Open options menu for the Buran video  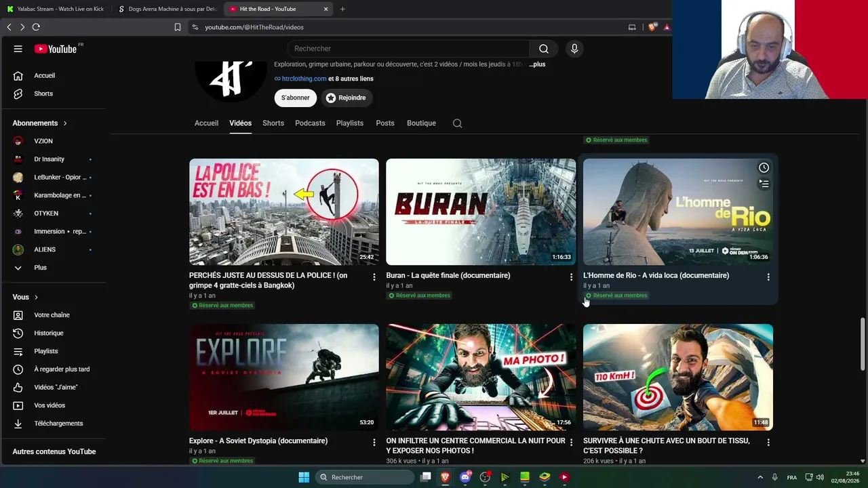click(571, 277)
